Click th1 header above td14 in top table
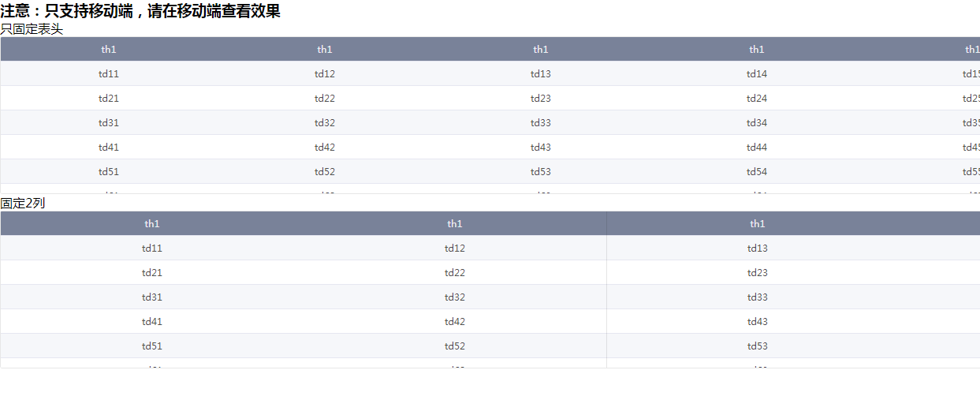 [x=757, y=50]
